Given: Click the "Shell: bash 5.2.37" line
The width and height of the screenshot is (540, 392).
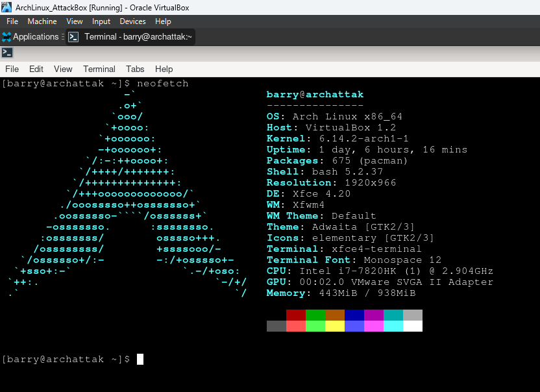Looking at the screenshot, I should pos(325,171).
